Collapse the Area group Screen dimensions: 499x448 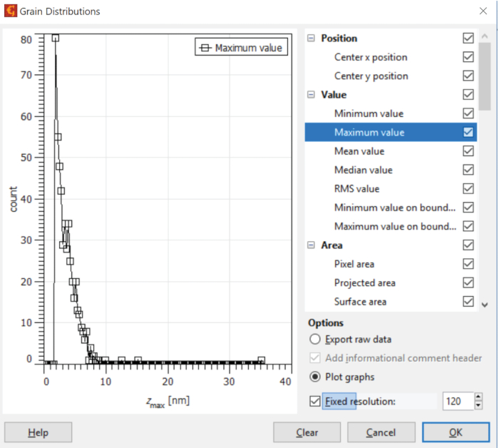coord(311,245)
